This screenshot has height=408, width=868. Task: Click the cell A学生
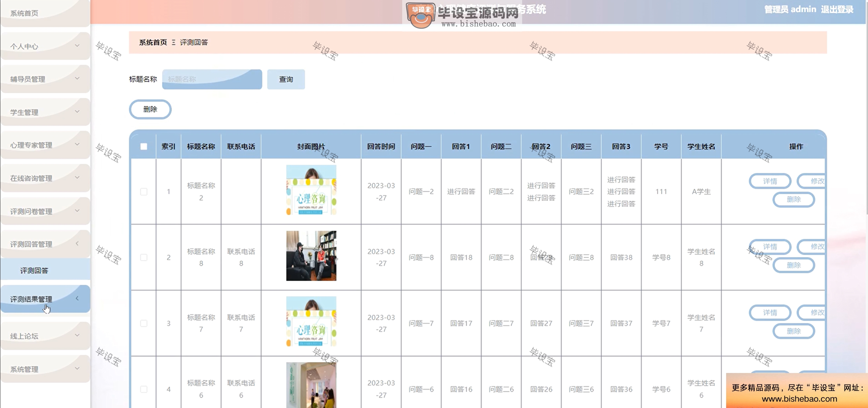tap(701, 192)
